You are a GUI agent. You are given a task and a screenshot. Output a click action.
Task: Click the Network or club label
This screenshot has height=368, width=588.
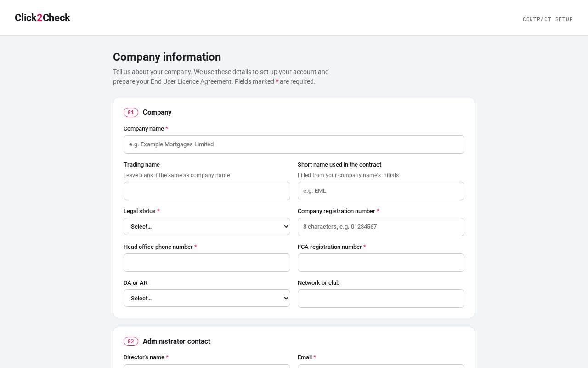[318, 283]
